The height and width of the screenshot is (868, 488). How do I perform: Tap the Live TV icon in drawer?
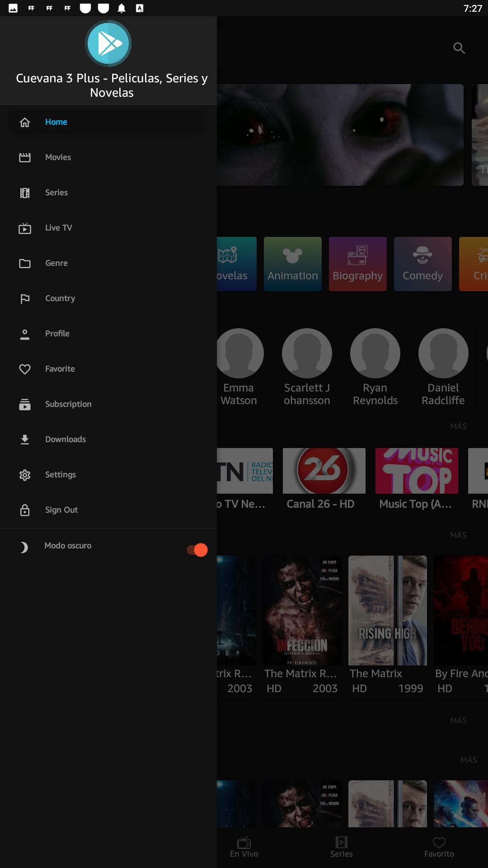[25, 228]
